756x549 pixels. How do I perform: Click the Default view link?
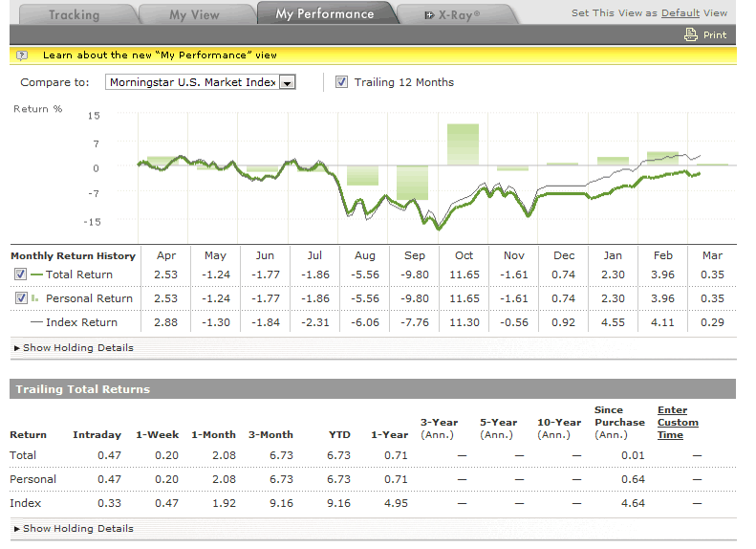pos(680,13)
